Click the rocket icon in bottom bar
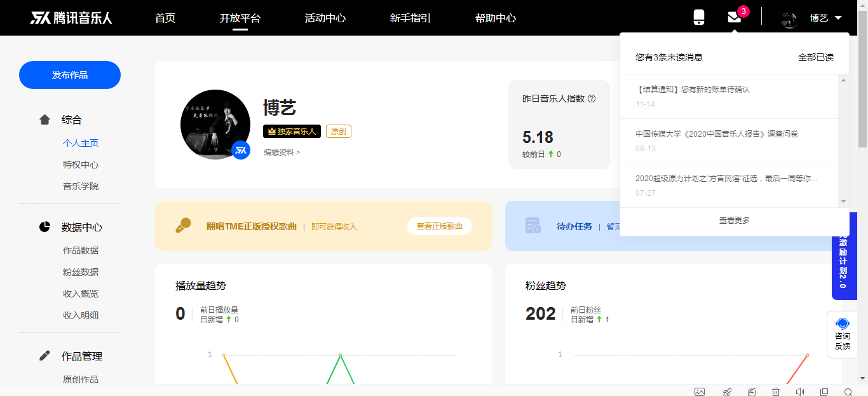 coord(728,392)
